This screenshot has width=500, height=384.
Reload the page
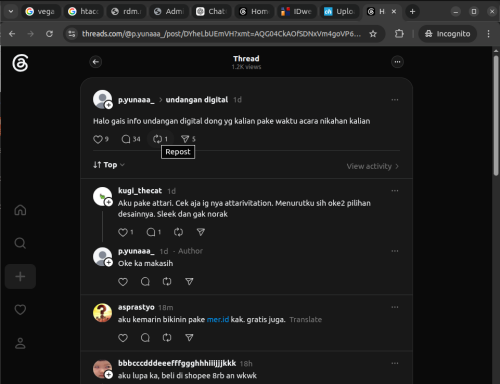point(49,34)
